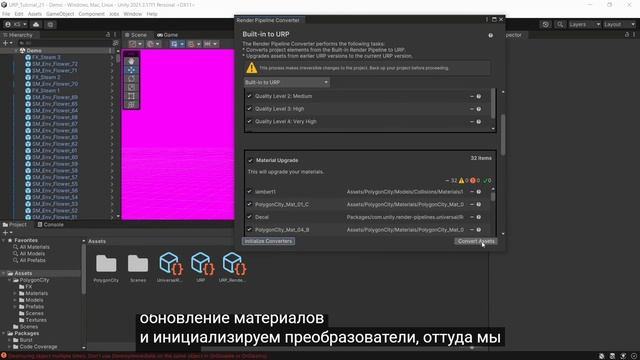The image size is (640, 360).
Task: Click the lock icon of Inspector panel
Action: pyautogui.click(x=627, y=35)
